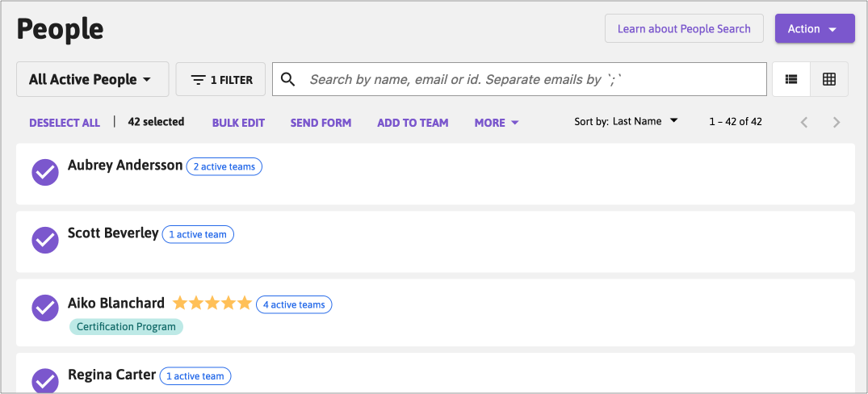Screen dimensions: 868x394
Task: Open the All Active People dropdown
Action: 92,79
